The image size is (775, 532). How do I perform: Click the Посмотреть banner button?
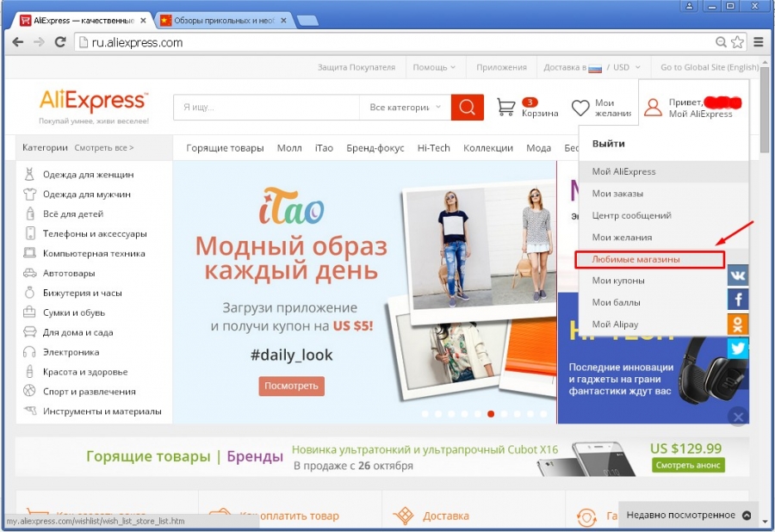click(292, 386)
